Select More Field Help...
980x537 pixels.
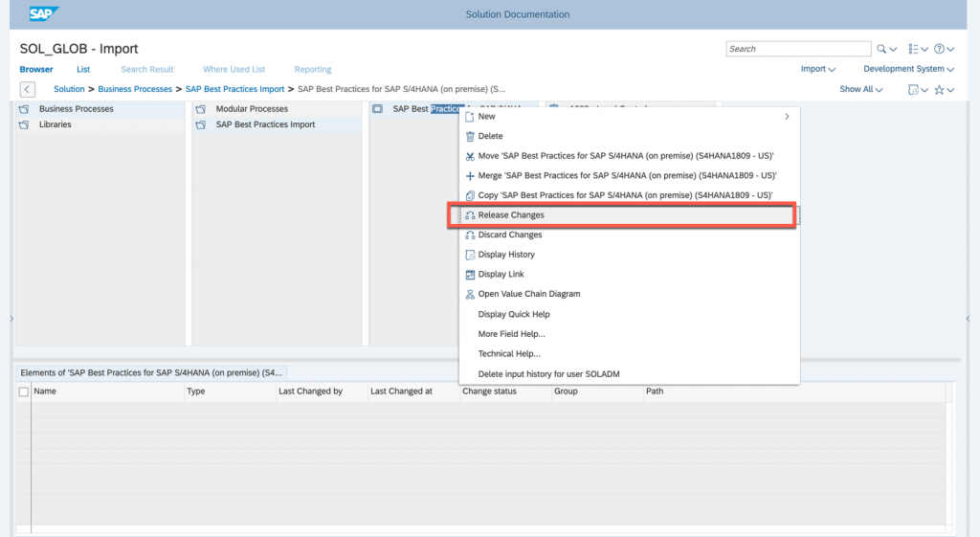pyautogui.click(x=630, y=334)
